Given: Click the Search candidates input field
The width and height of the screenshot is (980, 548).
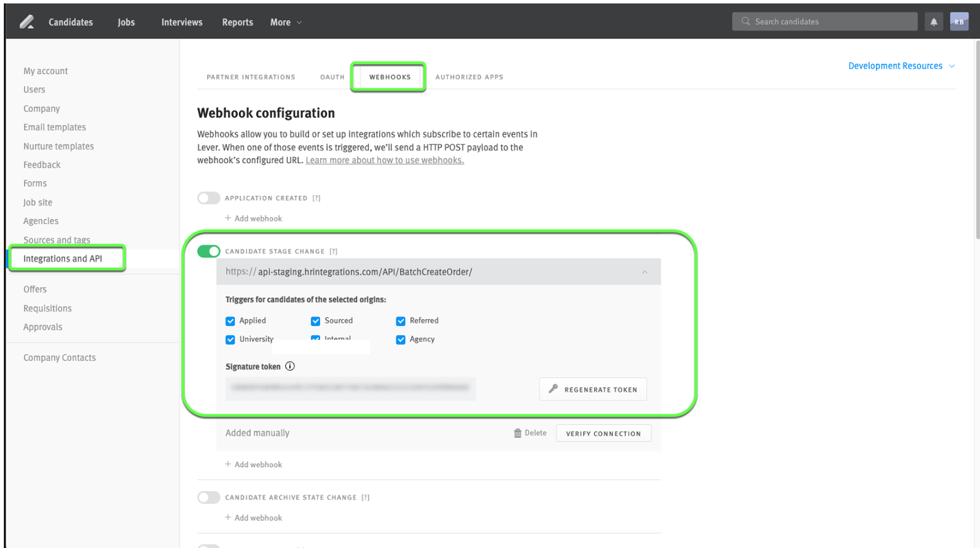Looking at the screenshot, I should tap(822, 21).
